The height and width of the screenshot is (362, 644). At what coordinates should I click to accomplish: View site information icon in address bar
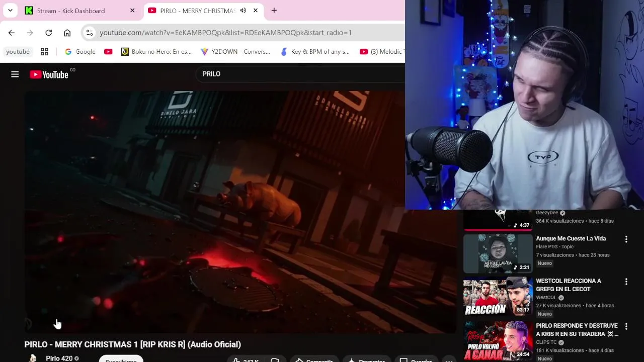[90, 33]
